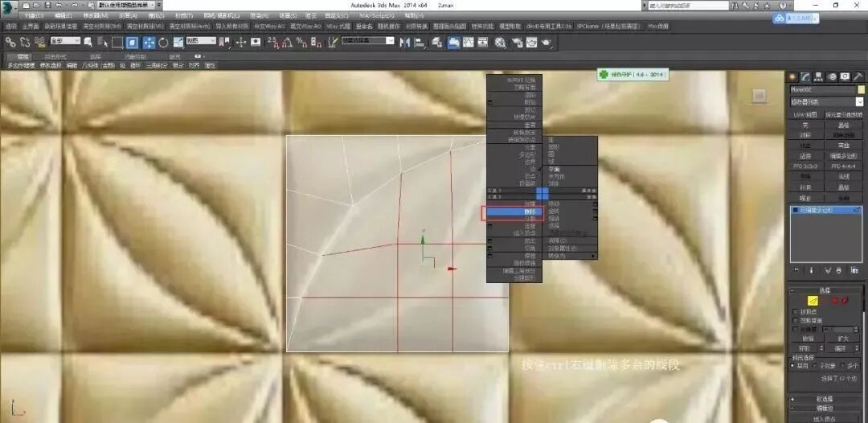Image resolution: width=868 pixels, height=423 pixels.
Task: Activate the Select and Rotate tool
Action: click(x=163, y=42)
